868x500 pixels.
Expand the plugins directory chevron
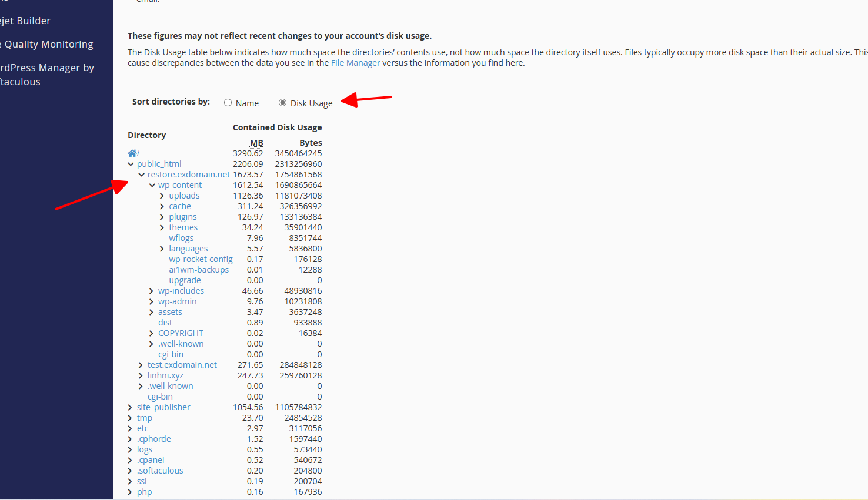[162, 217]
